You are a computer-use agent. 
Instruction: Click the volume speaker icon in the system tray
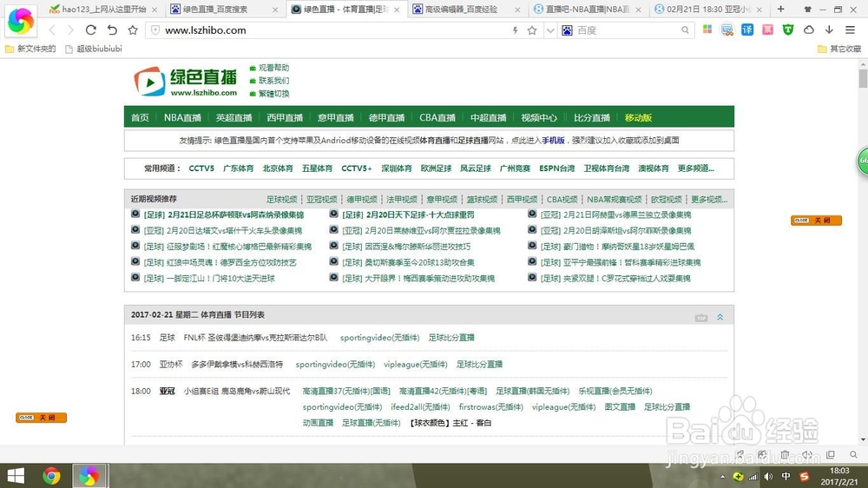[768, 477]
